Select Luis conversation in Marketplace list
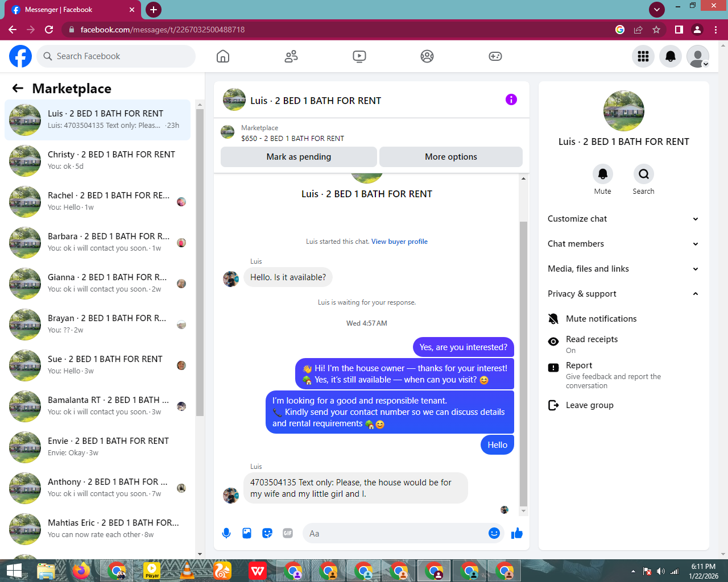The width and height of the screenshot is (728, 582). point(98,120)
